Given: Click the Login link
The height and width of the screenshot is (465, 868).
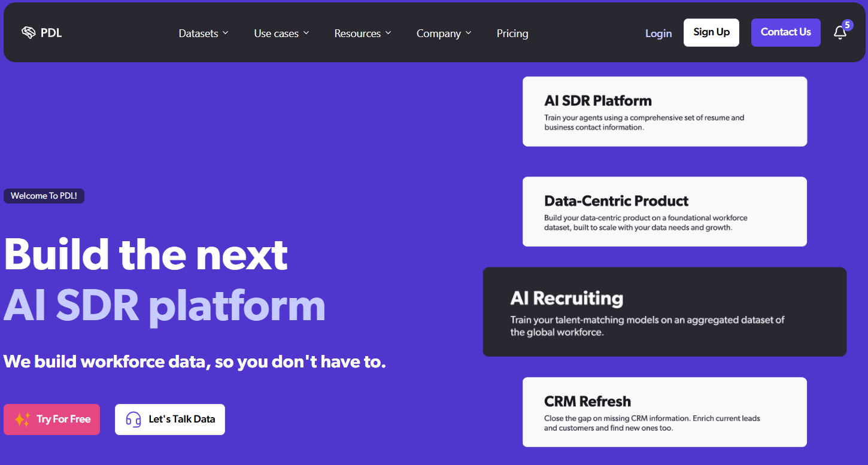Looking at the screenshot, I should 658,34.
